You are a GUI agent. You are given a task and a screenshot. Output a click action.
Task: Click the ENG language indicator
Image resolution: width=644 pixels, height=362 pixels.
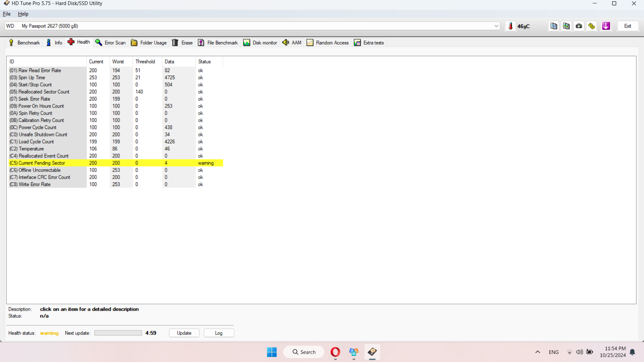click(x=554, y=352)
